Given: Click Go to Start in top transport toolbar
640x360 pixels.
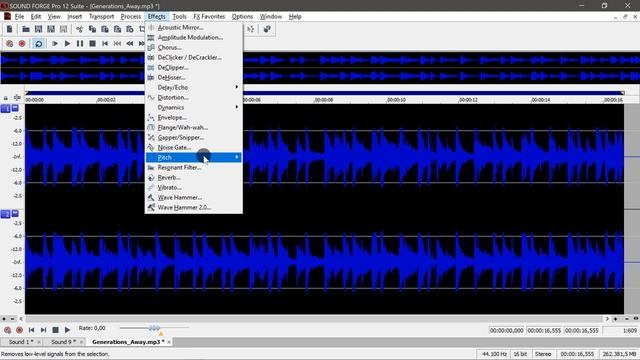Looking at the screenshot, I should 105,43.
